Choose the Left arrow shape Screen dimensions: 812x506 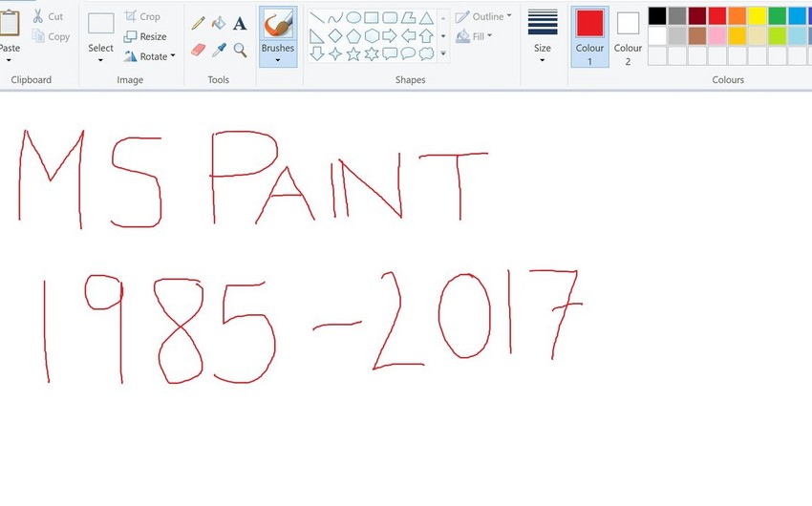pyautogui.click(x=408, y=35)
